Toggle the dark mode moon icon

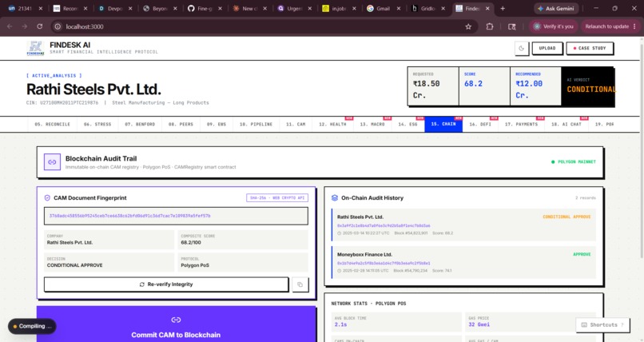point(521,49)
